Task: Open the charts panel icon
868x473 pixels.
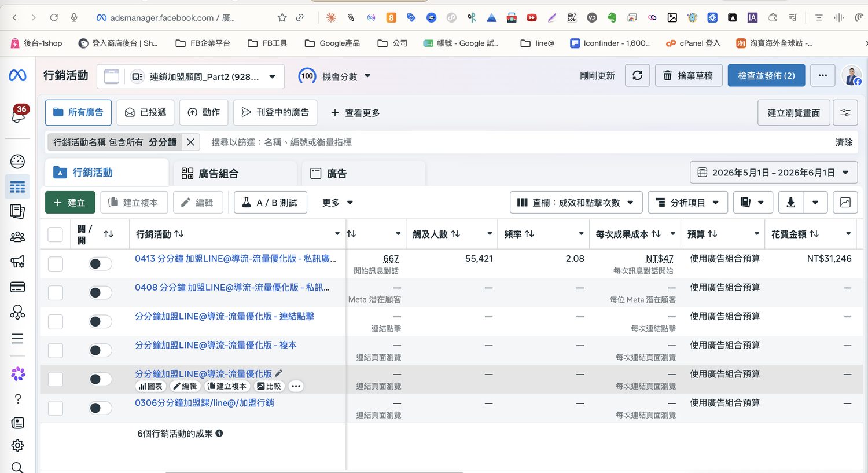Action: click(x=845, y=202)
